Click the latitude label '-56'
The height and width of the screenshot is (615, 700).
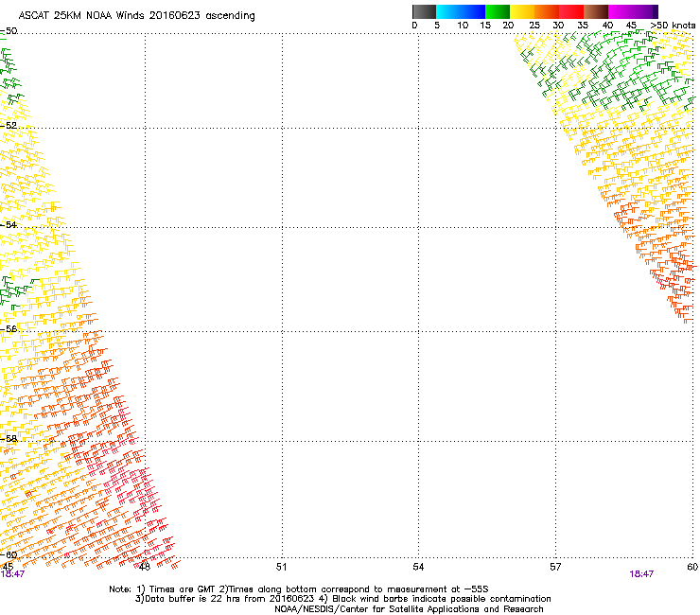tap(9, 328)
